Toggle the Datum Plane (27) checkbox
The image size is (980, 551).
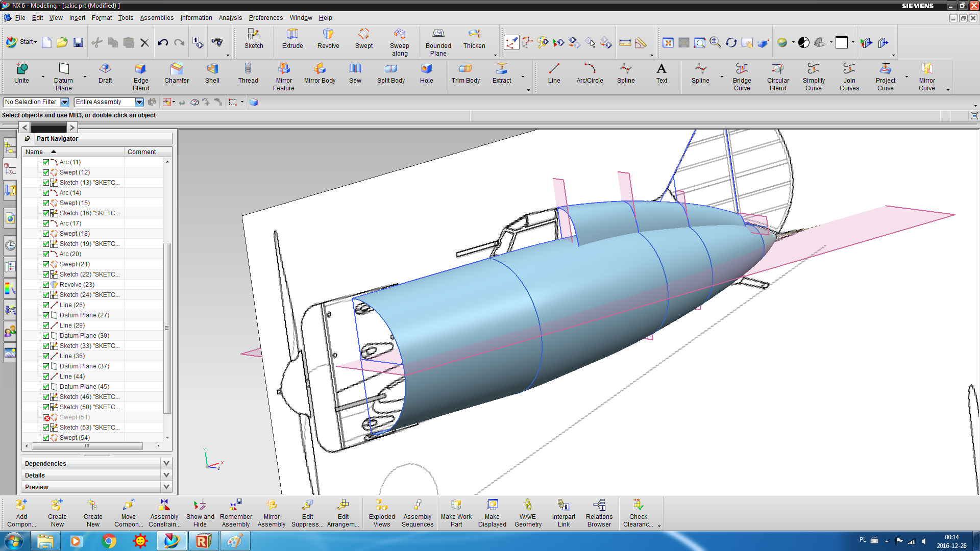click(46, 315)
